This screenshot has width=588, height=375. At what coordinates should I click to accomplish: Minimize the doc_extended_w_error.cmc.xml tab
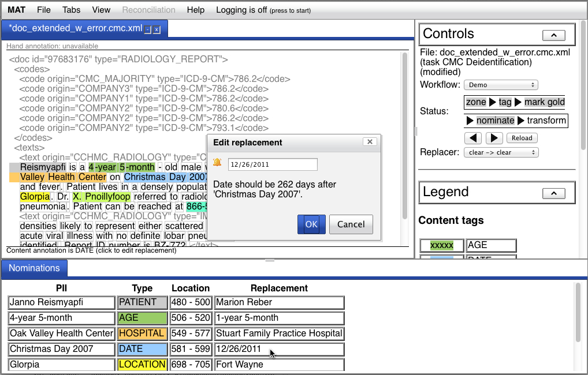click(x=148, y=29)
